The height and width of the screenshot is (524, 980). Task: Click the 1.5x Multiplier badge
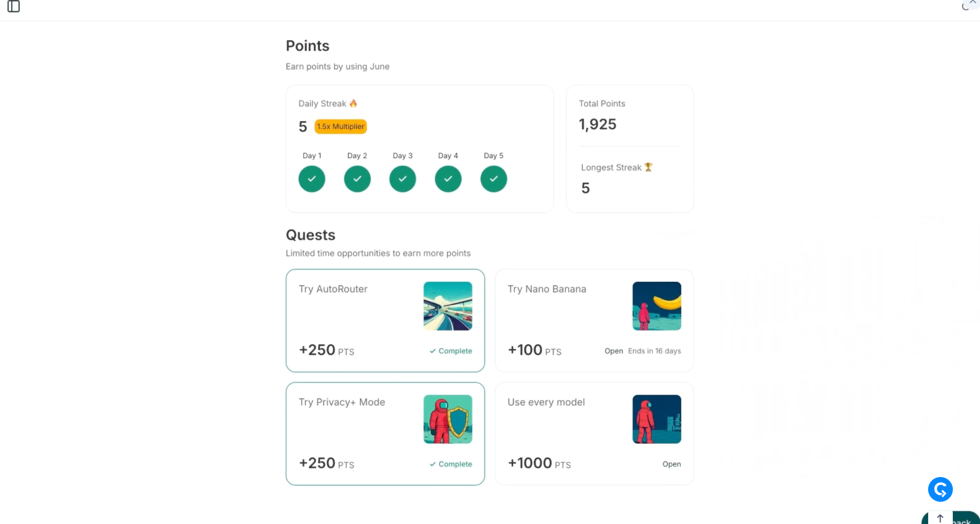(x=341, y=127)
